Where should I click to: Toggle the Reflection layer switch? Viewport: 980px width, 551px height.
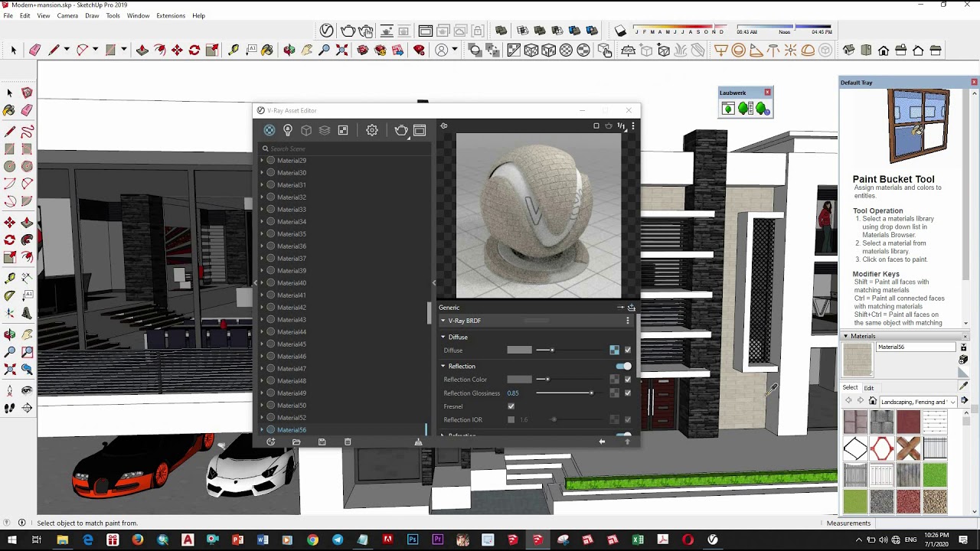pyautogui.click(x=623, y=366)
